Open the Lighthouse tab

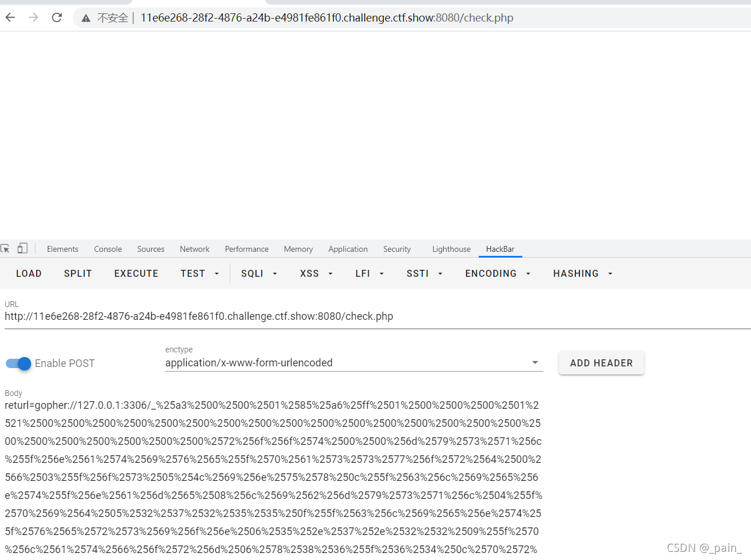click(x=451, y=249)
